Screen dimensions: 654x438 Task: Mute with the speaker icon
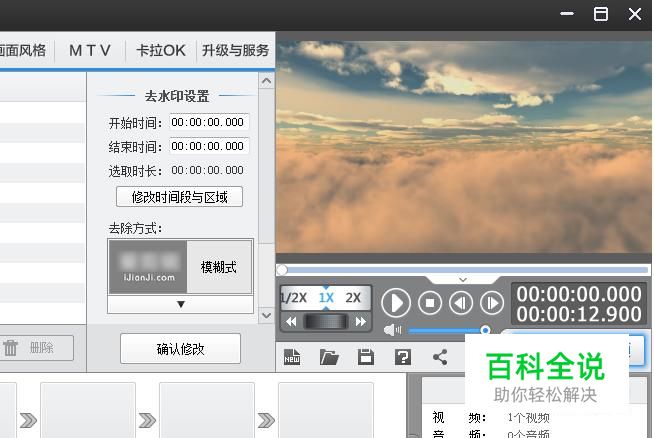pyautogui.click(x=392, y=330)
